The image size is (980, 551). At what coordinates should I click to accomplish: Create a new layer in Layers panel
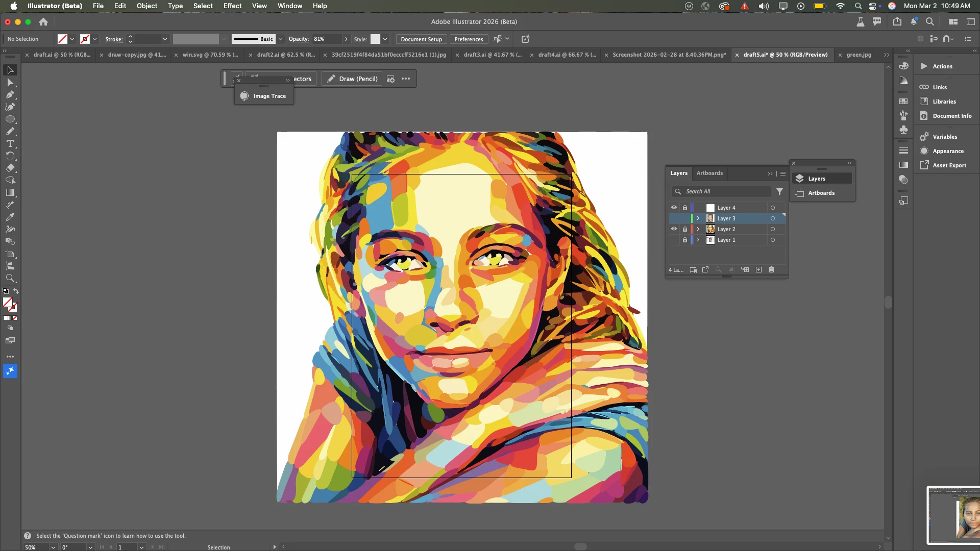tap(758, 270)
